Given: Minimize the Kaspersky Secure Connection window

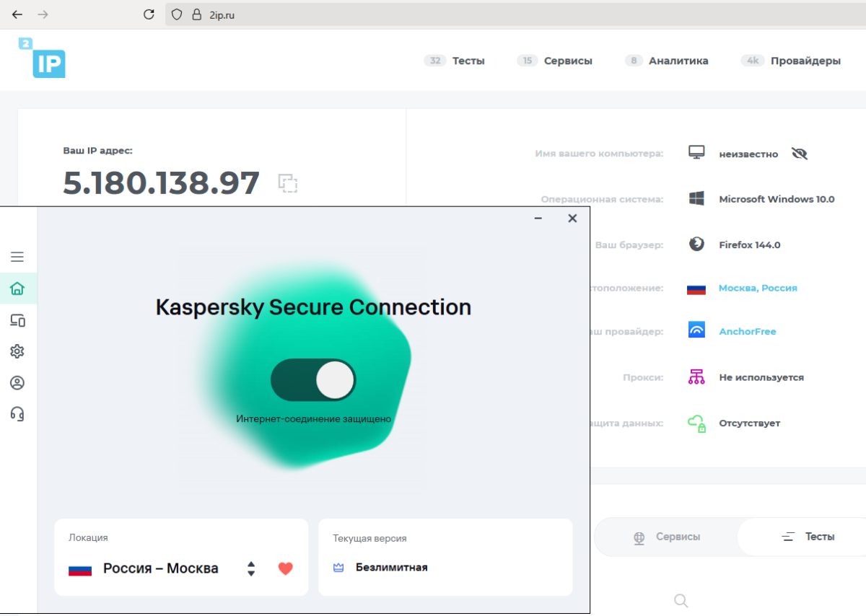Looking at the screenshot, I should click(x=538, y=218).
